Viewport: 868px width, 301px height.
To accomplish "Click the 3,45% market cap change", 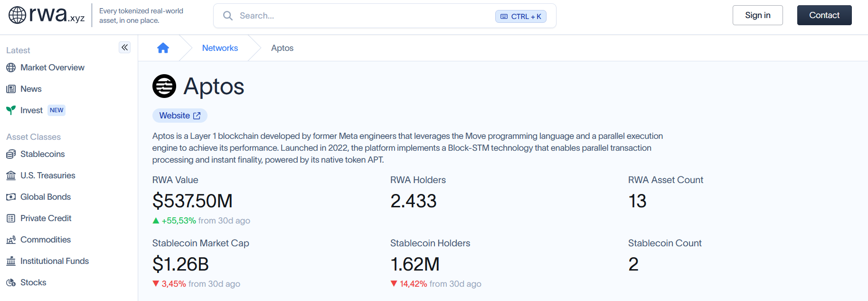I will [x=169, y=284].
